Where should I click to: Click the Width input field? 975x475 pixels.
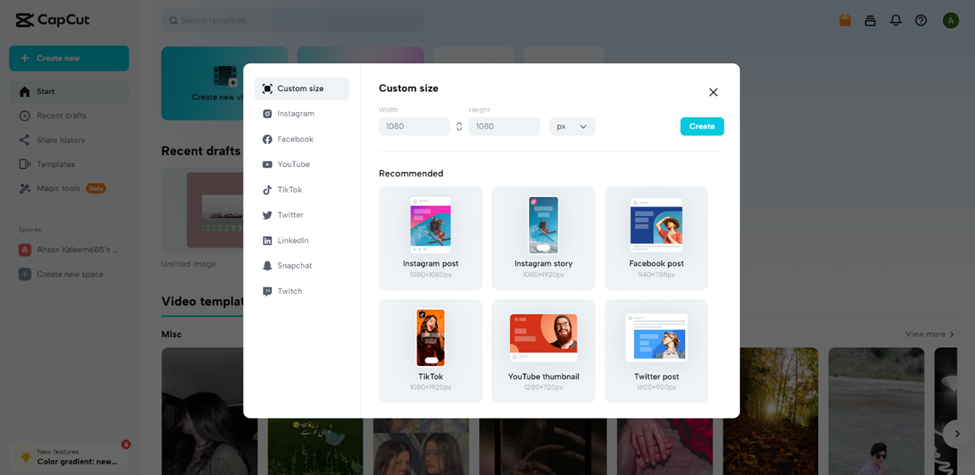[x=414, y=126]
